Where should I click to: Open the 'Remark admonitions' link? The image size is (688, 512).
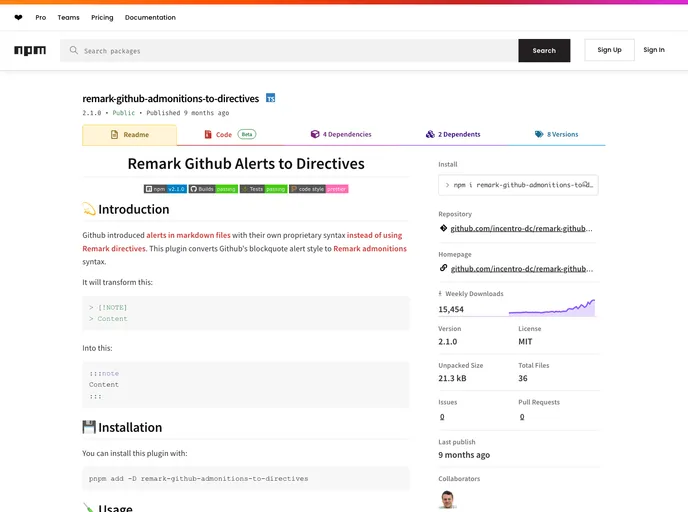tap(370, 248)
